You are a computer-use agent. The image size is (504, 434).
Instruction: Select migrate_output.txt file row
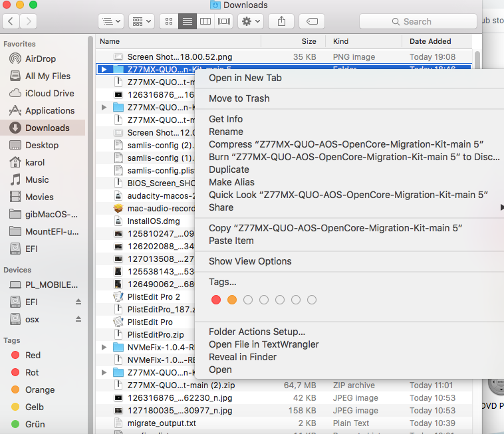point(284,423)
